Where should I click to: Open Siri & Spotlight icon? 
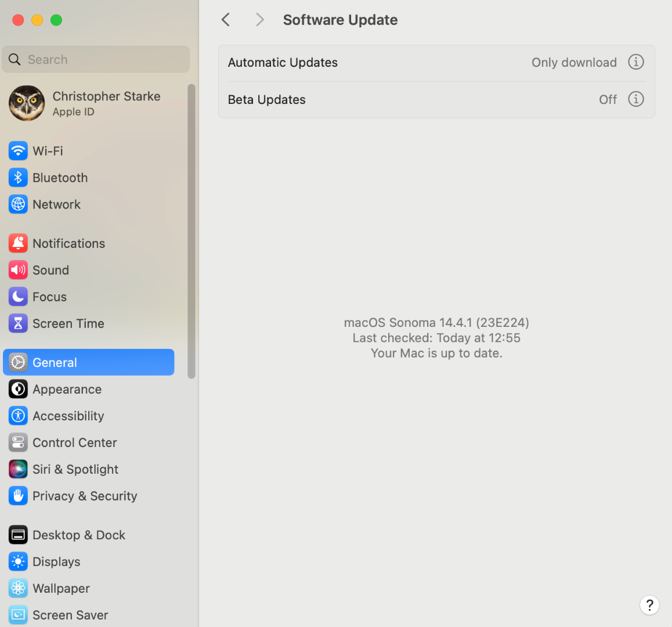click(x=18, y=469)
